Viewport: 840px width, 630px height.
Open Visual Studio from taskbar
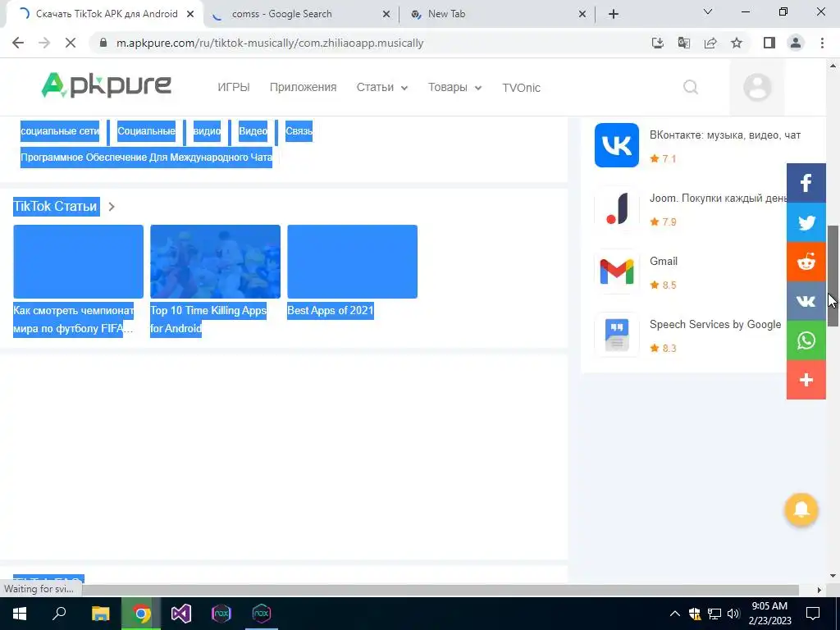181,614
